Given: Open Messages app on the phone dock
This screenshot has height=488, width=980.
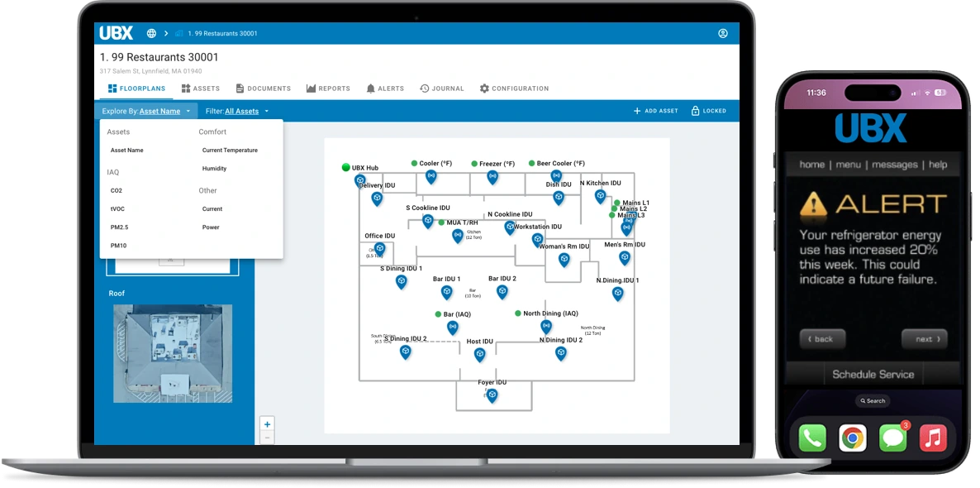Looking at the screenshot, I should [x=893, y=438].
